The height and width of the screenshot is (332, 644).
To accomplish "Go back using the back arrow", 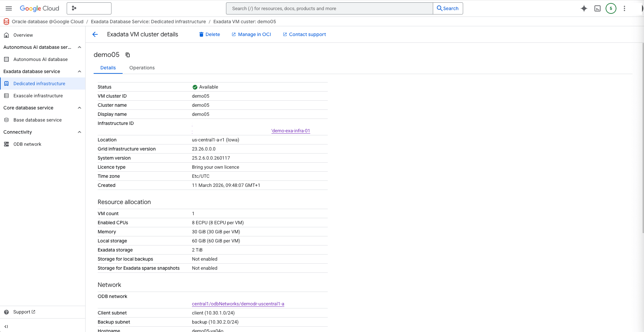I will 95,34.
